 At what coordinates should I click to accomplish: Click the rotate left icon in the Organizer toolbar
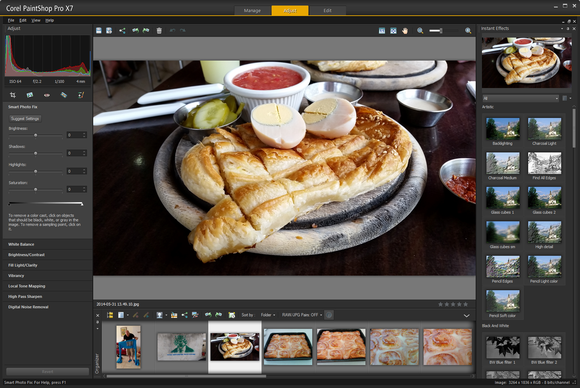pos(209,315)
